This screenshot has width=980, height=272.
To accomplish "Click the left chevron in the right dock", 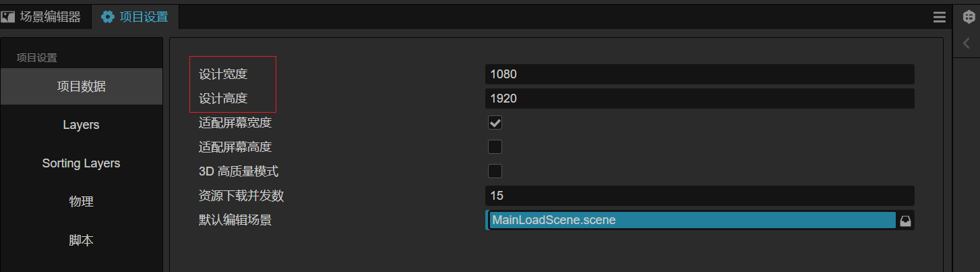I will pos(967,43).
